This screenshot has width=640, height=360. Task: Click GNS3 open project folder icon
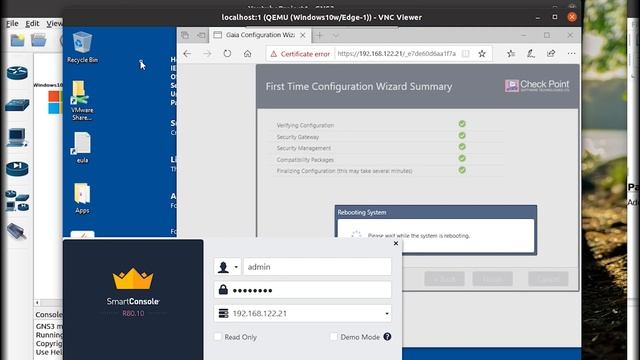pos(38,40)
